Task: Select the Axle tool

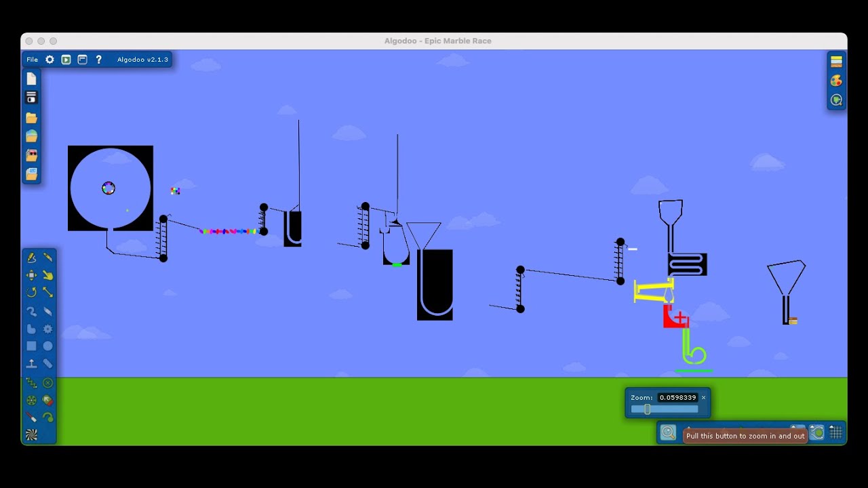Action: (31, 401)
